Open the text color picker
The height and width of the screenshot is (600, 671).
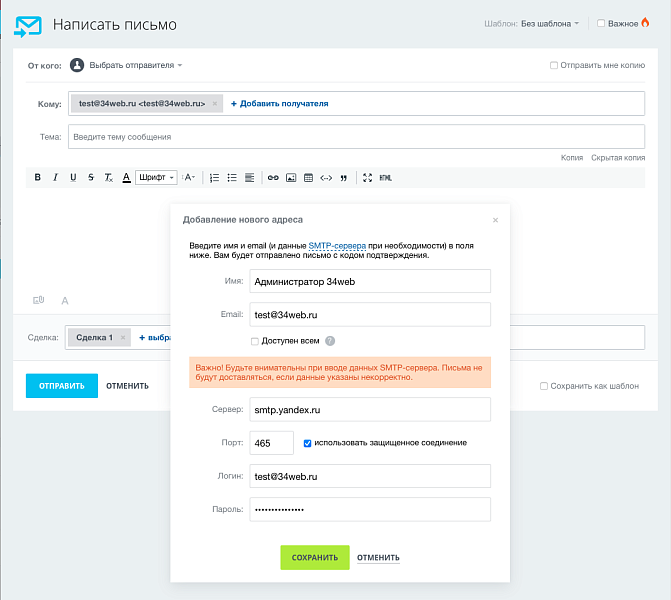(127, 177)
